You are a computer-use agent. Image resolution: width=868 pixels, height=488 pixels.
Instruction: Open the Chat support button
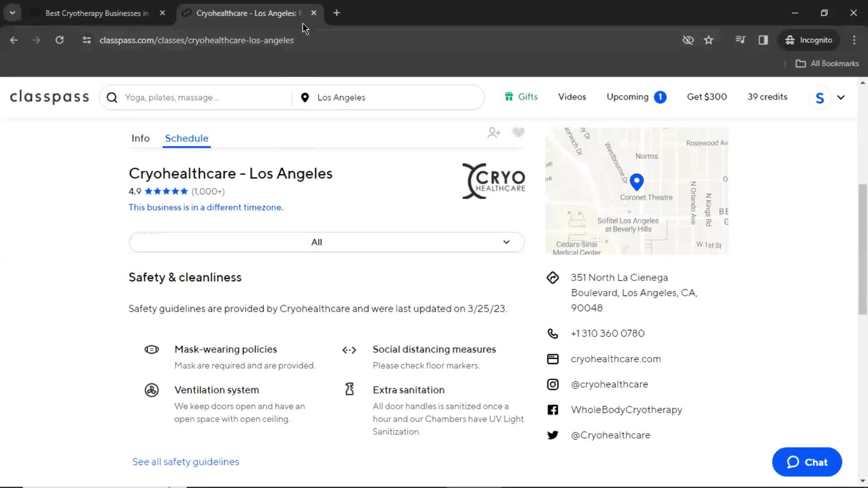pyautogui.click(x=807, y=462)
